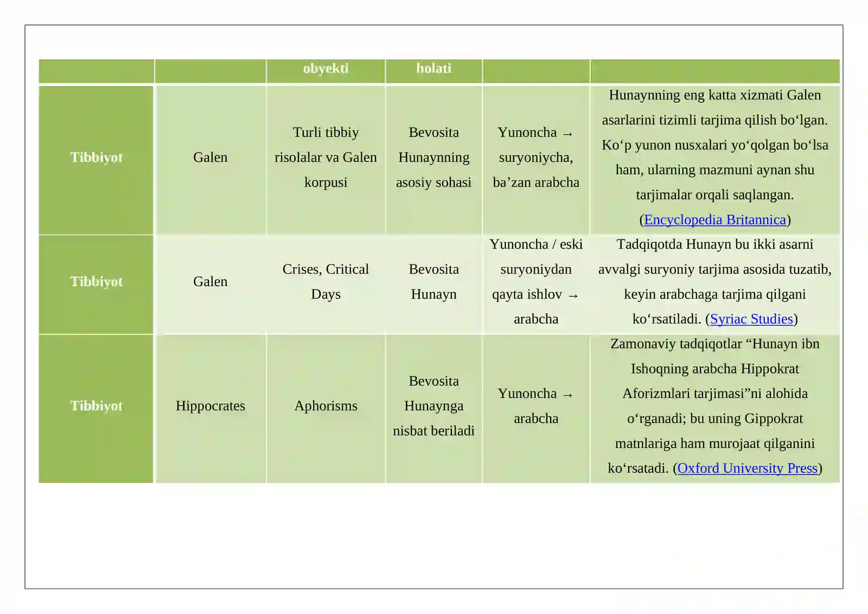Select the 'obyekti' header cell
Image resolution: width=868 pixels, height=614 pixels.
click(325, 71)
